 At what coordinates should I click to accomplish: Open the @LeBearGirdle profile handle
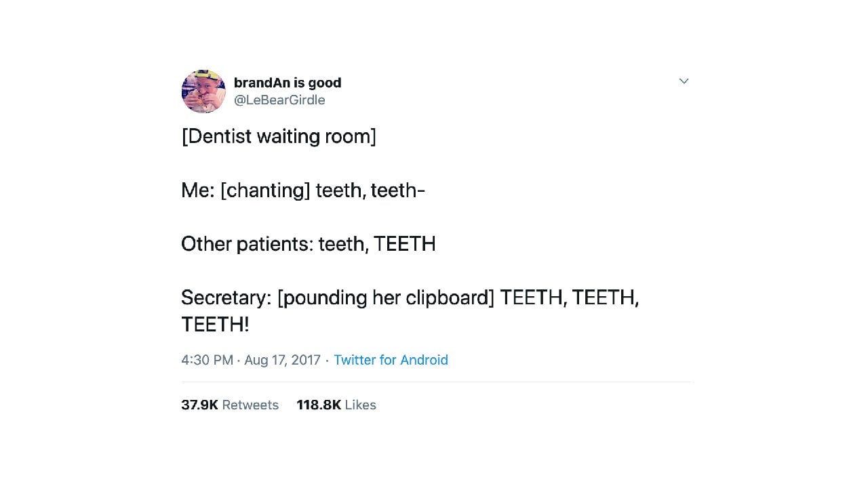[x=279, y=100]
